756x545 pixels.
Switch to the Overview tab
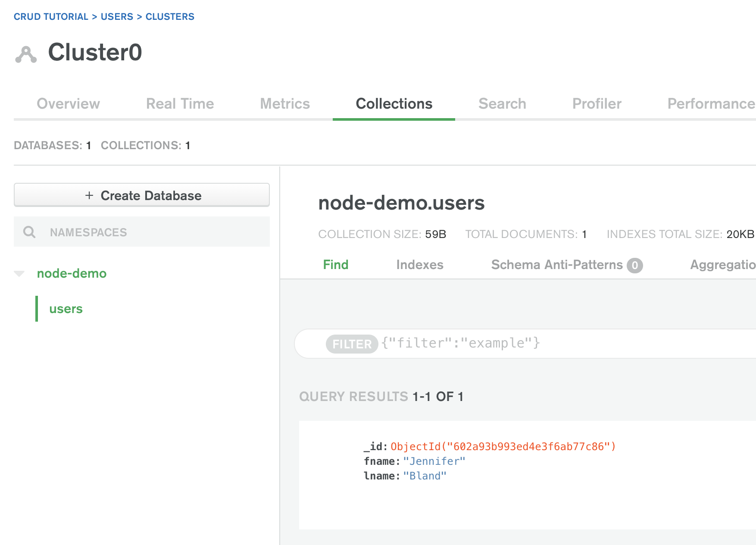(x=68, y=103)
